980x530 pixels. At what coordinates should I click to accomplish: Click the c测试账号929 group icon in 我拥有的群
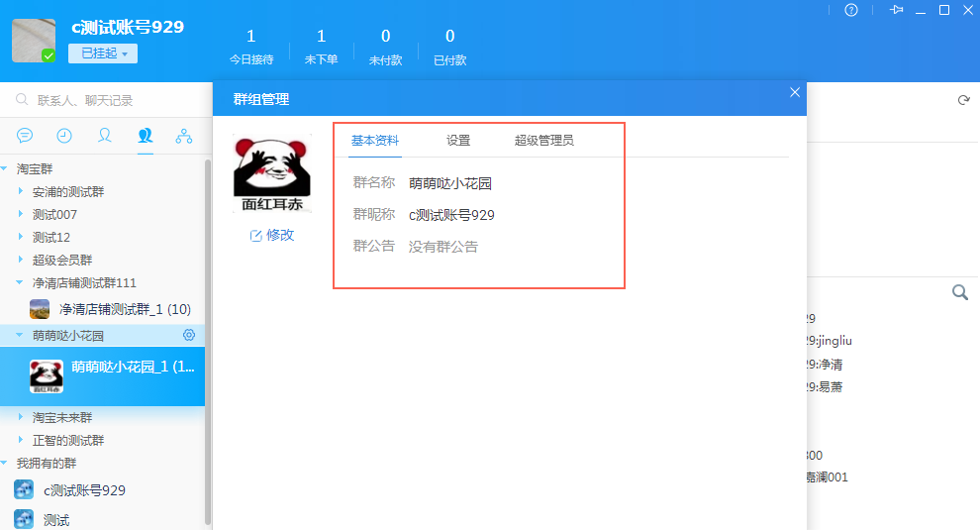click(24, 489)
